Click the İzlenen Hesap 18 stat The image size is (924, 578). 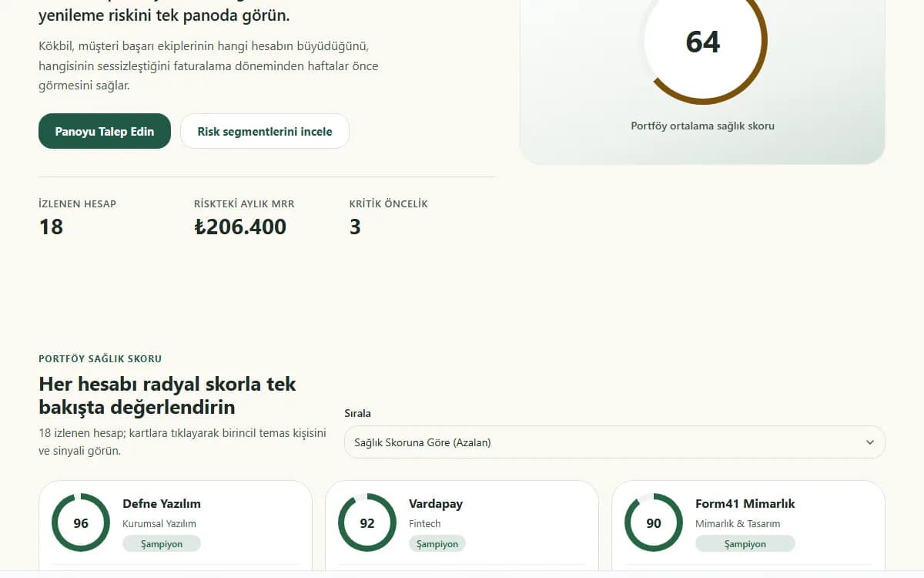(77, 217)
